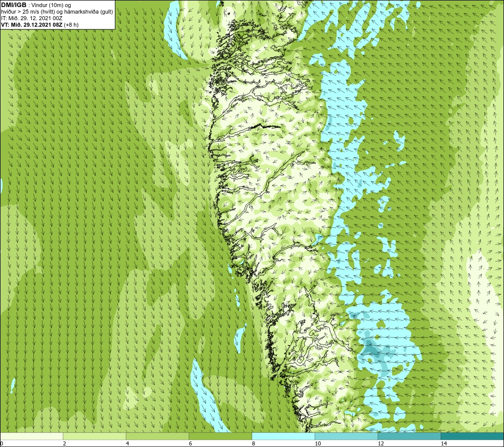Viewport: 504px width, 447px height.
Task: Click the 8–10 m/s light cyan legend swatch
Action: [x=283, y=436]
